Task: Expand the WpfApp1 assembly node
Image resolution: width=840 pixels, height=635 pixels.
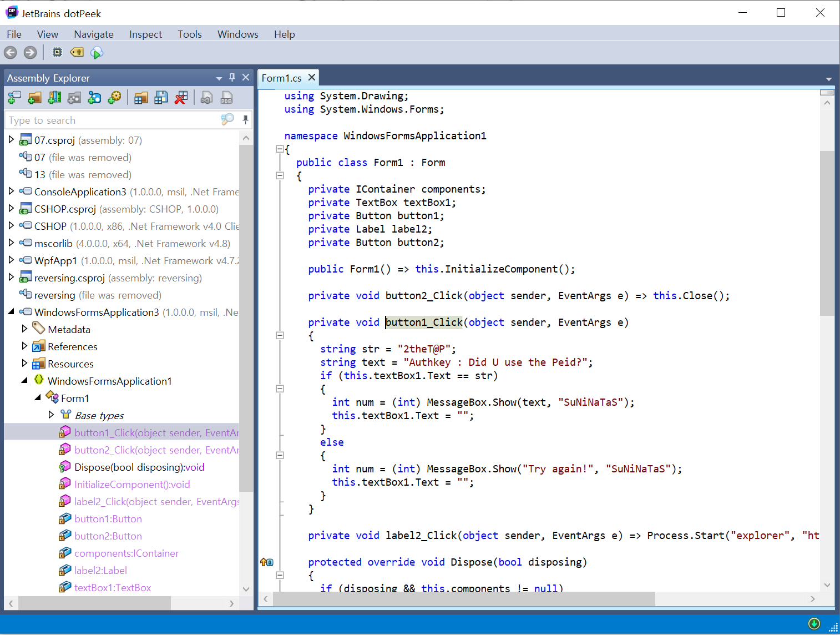Action: 11,260
